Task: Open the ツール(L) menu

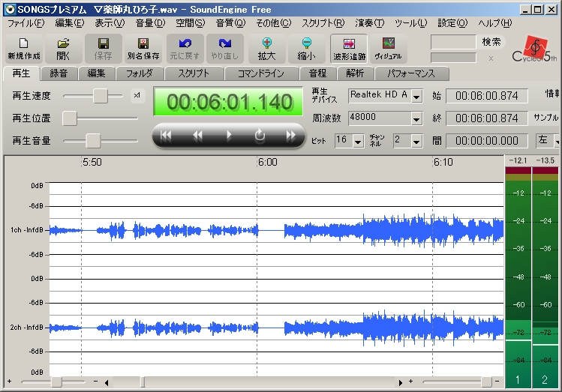Action: [410, 23]
